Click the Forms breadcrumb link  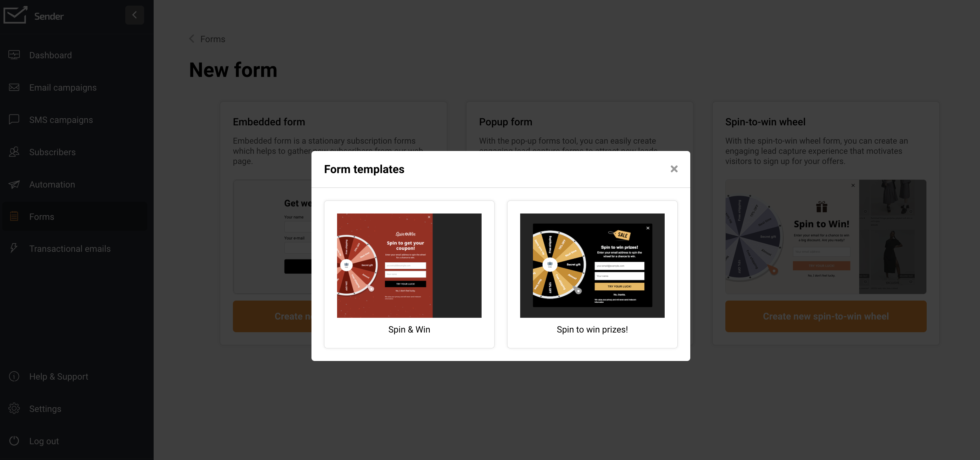tap(213, 39)
